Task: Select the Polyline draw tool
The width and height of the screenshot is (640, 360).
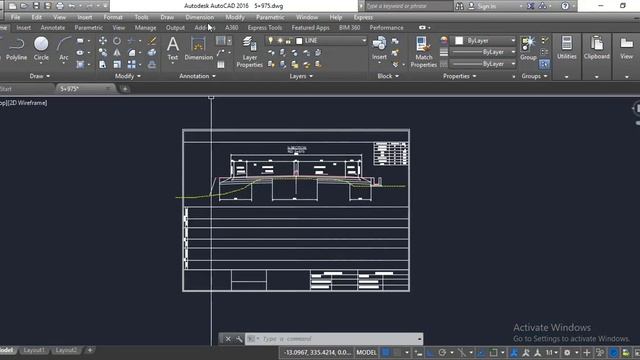Action: (x=16, y=48)
